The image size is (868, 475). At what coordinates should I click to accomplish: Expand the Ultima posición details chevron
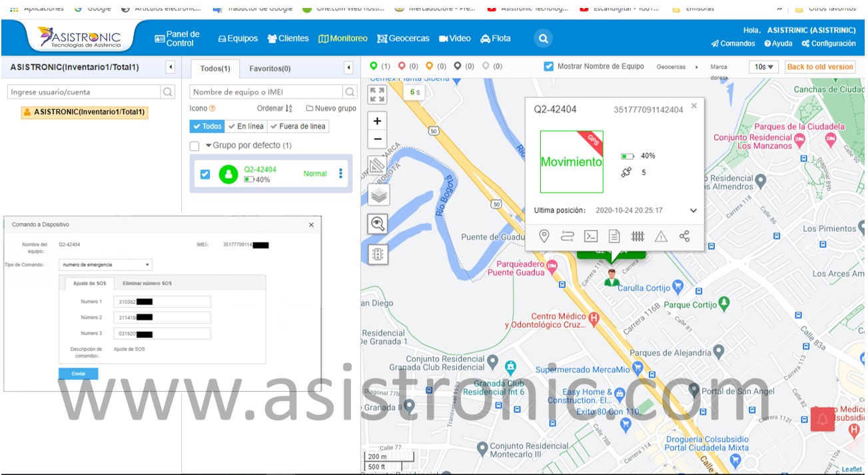point(693,211)
